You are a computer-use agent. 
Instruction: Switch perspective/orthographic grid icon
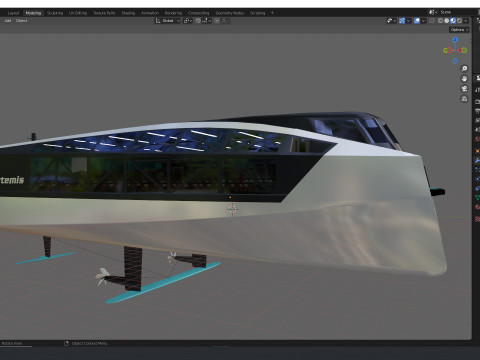(x=464, y=99)
